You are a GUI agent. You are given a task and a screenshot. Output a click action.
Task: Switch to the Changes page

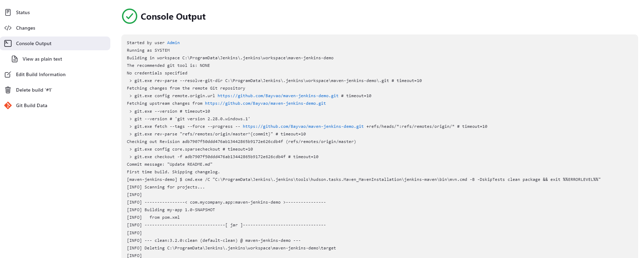[x=26, y=28]
